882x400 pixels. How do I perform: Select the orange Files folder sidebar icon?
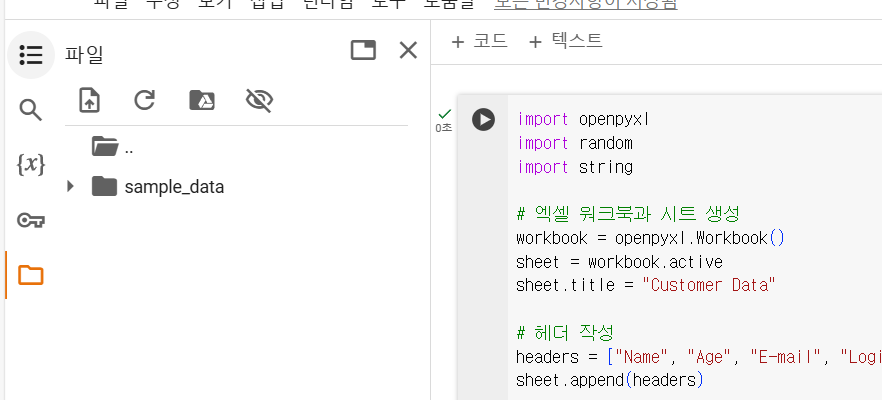coord(31,275)
